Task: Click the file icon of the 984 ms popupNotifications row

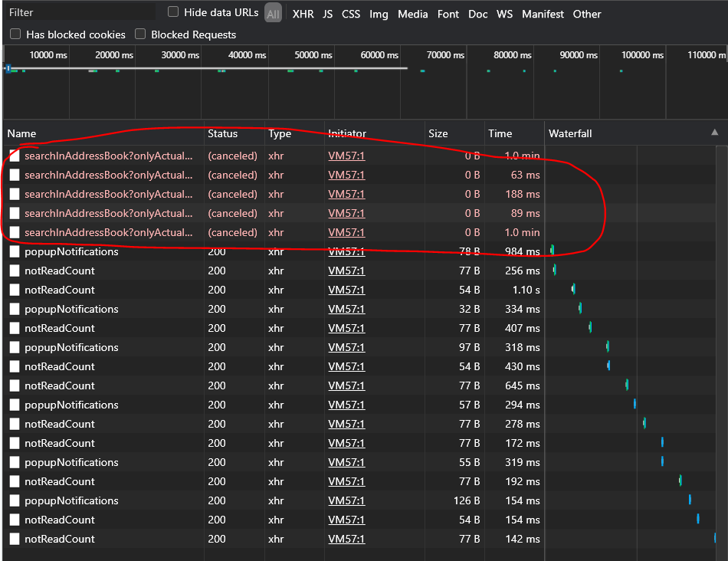Action: point(15,251)
